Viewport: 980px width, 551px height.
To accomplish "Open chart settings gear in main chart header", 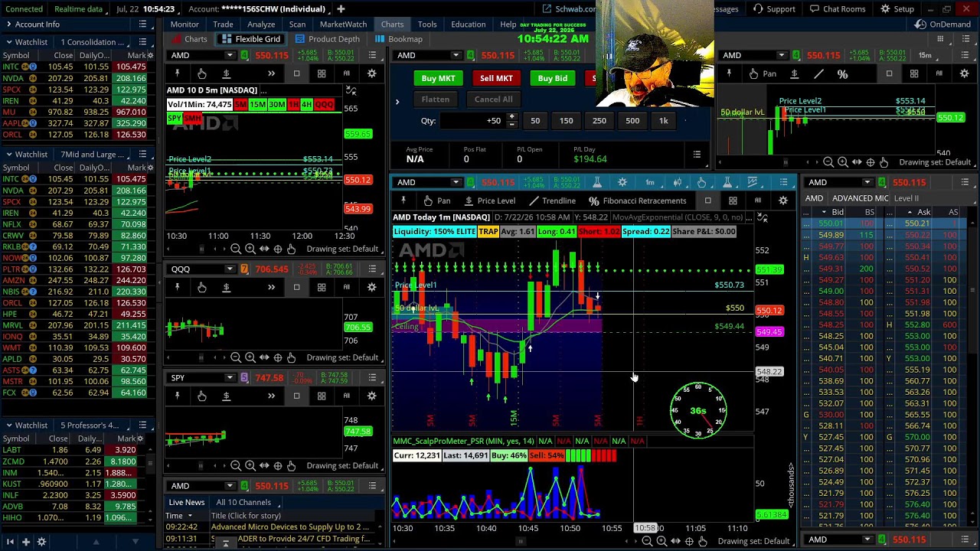I will click(622, 182).
